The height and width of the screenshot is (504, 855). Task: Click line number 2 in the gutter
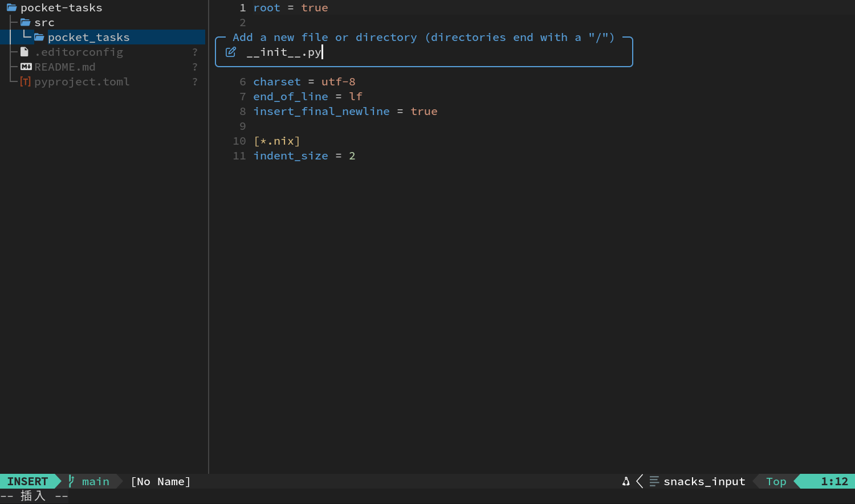tap(243, 23)
